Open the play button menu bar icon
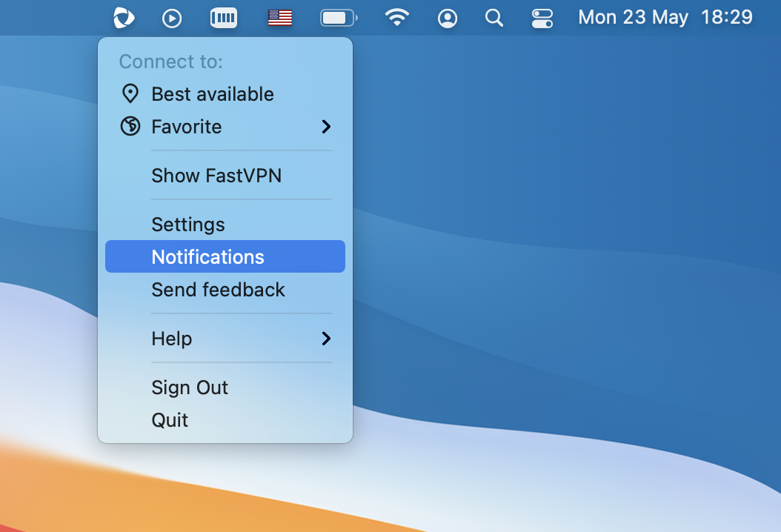Screen dimensions: 781x532 [x=172, y=19]
